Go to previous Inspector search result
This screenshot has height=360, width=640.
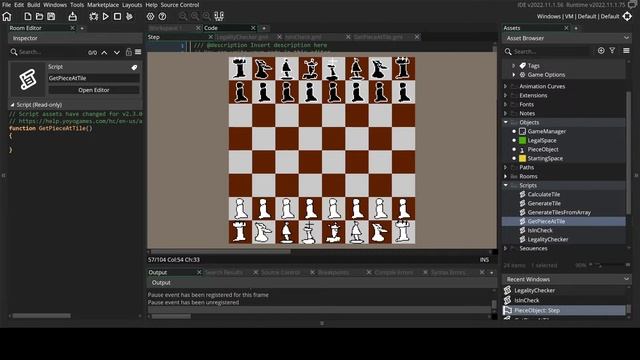(104, 52)
